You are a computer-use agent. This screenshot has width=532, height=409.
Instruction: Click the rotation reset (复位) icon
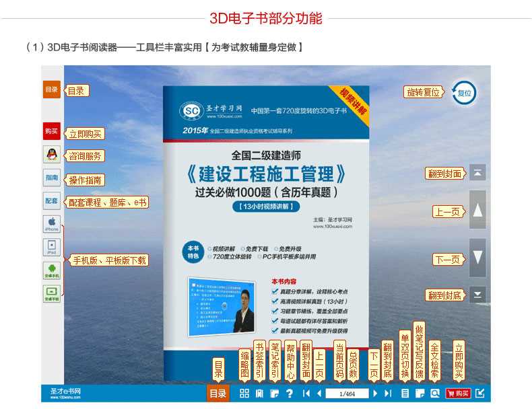464,92
